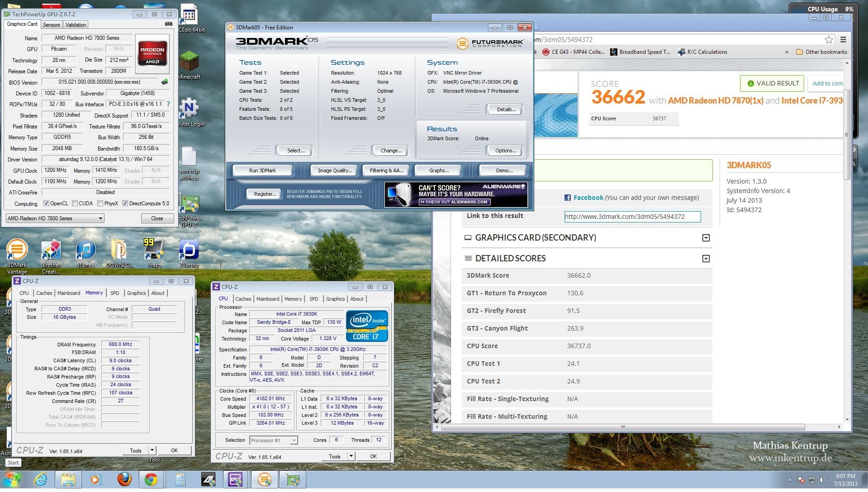The height and width of the screenshot is (492, 868).
Task: Open the Brother Creative desktop shortcut
Action: tap(51, 255)
